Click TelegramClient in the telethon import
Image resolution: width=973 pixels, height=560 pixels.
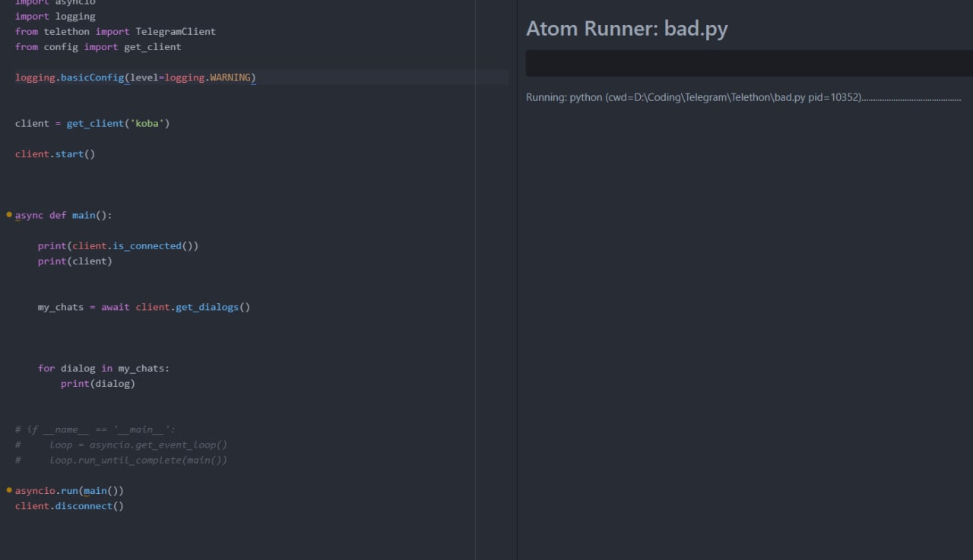[x=176, y=31]
